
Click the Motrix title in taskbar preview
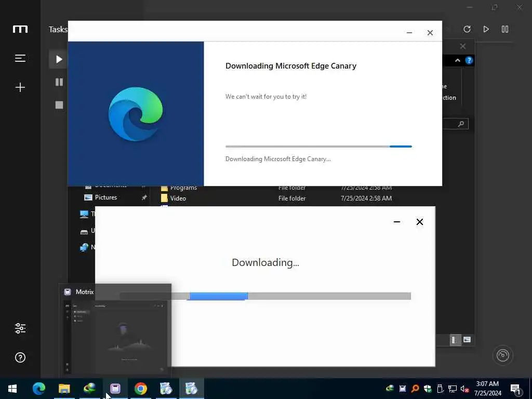tap(85, 292)
